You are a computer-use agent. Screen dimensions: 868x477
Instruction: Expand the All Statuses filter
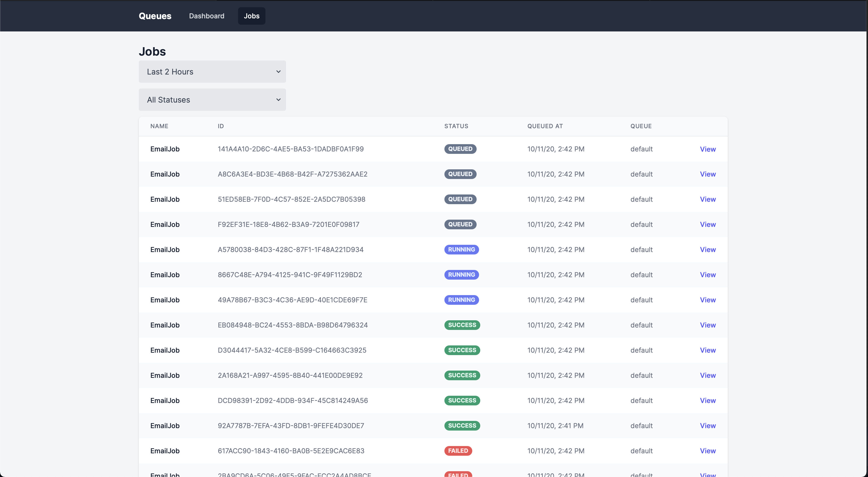click(x=212, y=100)
